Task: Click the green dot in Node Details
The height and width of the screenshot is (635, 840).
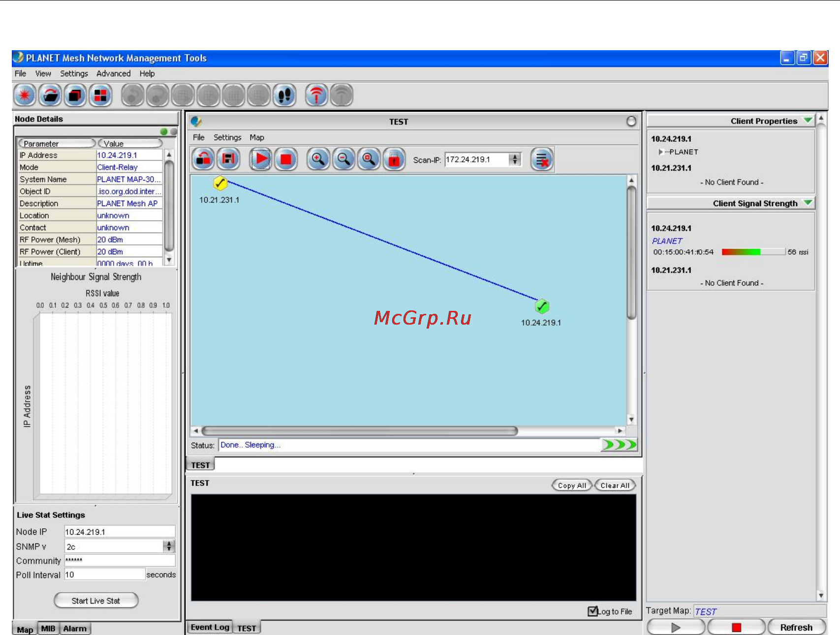Action: [x=164, y=132]
